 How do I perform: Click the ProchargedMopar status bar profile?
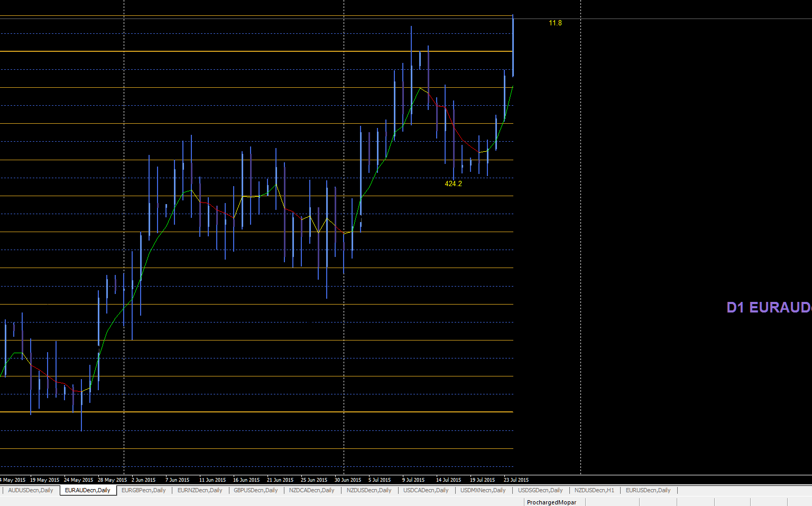point(552,502)
